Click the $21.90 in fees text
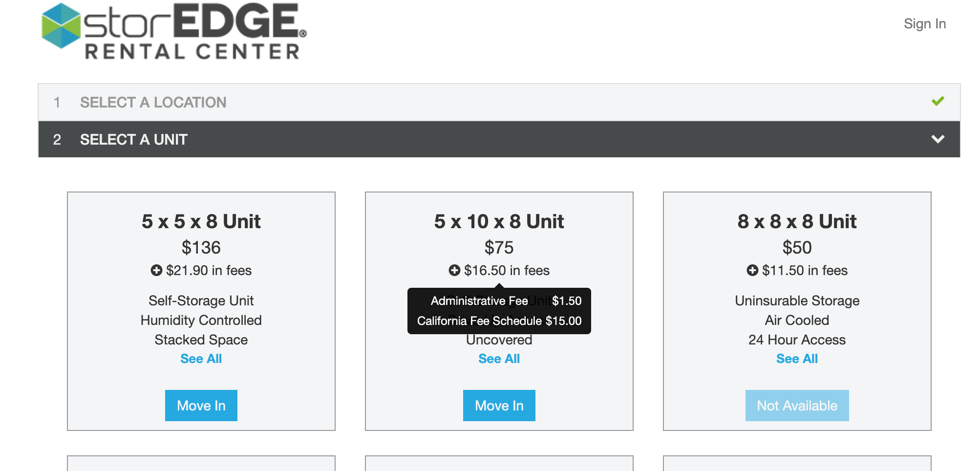Viewport: 980px width, 471px height. pyautogui.click(x=209, y=270)
